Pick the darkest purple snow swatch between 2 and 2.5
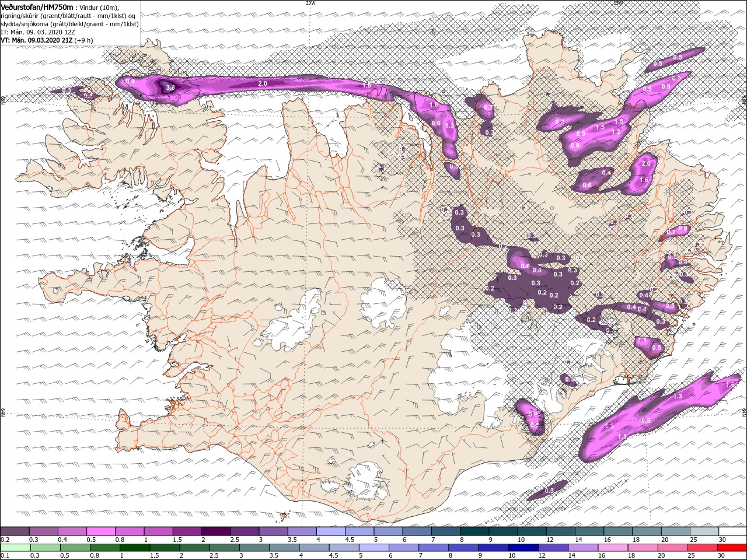The width and height of the screenshot is (747, 560). coord(215,531)
